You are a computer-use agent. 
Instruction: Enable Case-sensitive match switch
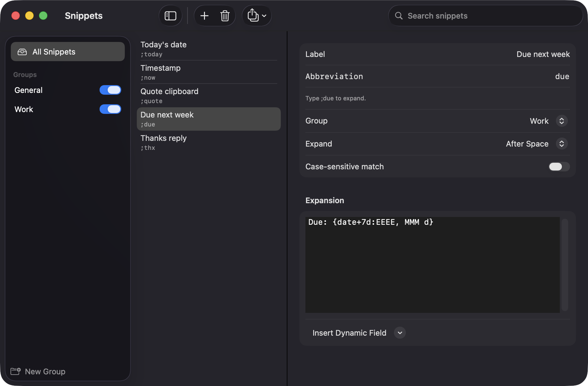tap(559, 167)
